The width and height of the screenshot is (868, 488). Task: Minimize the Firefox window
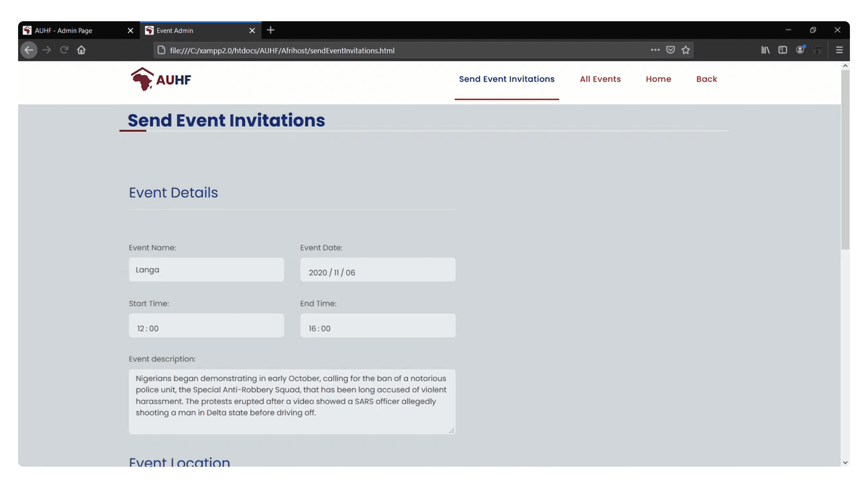788,30
